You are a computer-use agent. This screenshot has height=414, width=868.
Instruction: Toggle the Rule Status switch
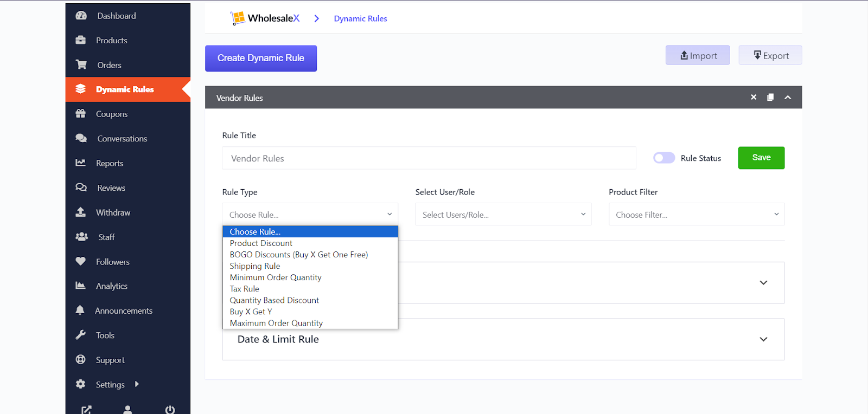pyautogui.click(x=664, y=158)
